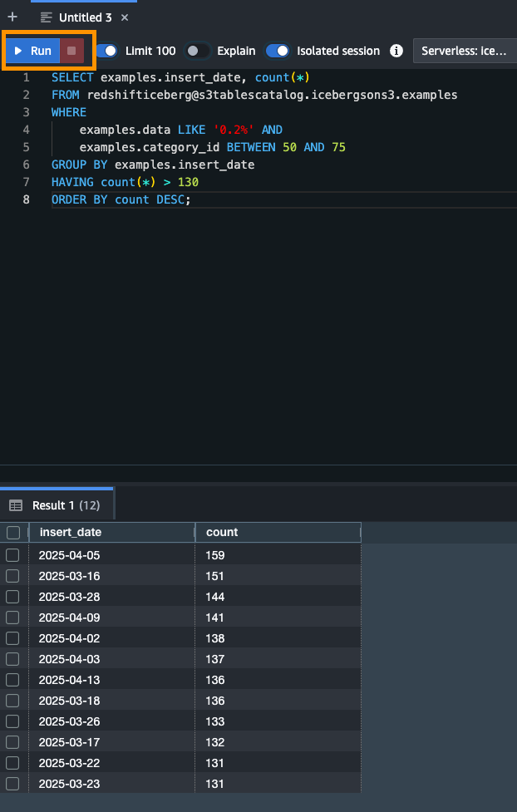
Task: Open the Result 1 tab
Action: pyautogui.click(x=57, y=505)
